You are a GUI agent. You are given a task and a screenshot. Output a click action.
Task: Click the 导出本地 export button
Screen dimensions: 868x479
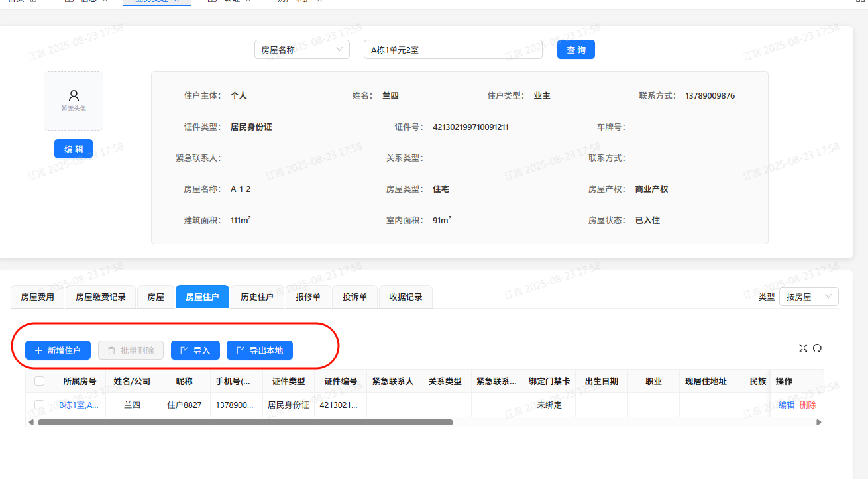coord(259,350)
